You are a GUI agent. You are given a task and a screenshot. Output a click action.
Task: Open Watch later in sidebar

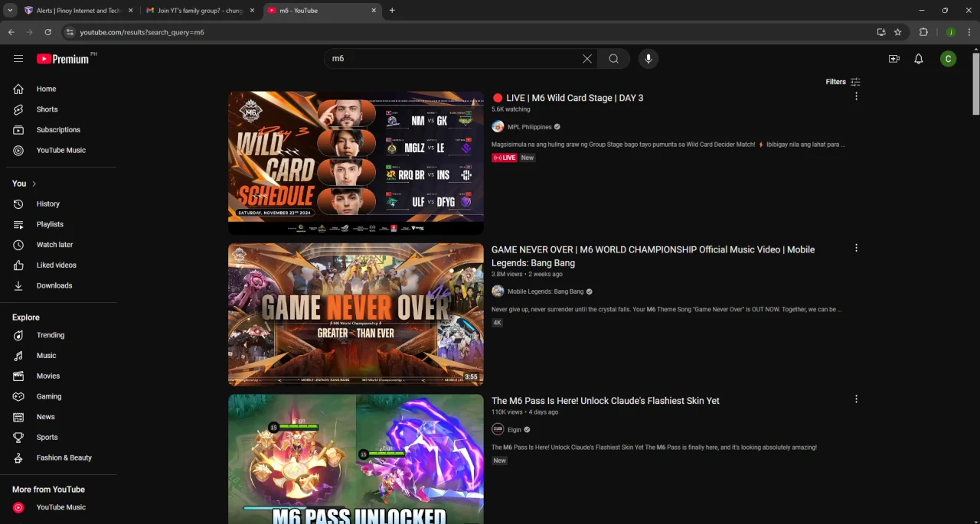(x=61, y=245)
